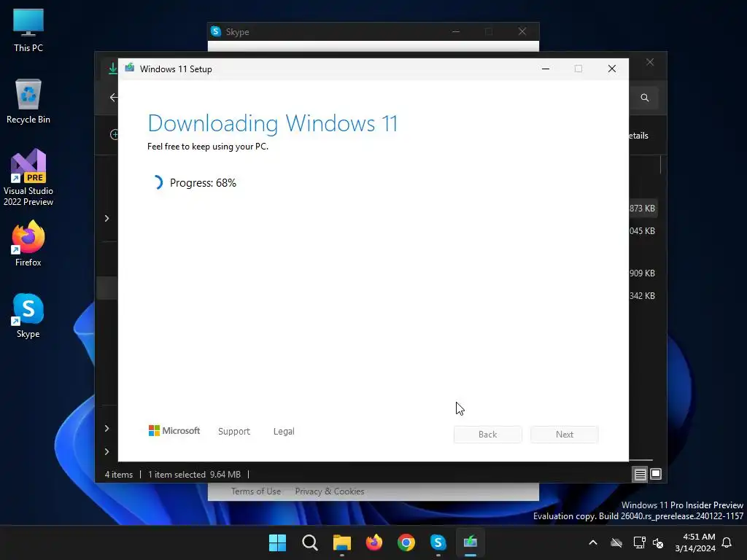The height and width of the screenshot is (560, 747).
Task: Click the muted volume tray icon
Action: coord(658,542)
